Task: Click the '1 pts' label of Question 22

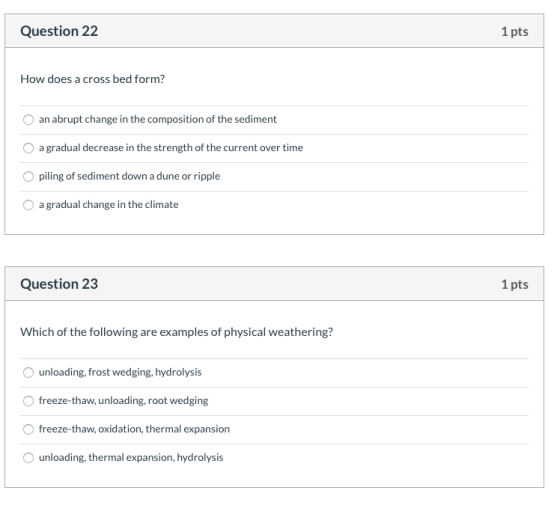Action: pos(514,31)
